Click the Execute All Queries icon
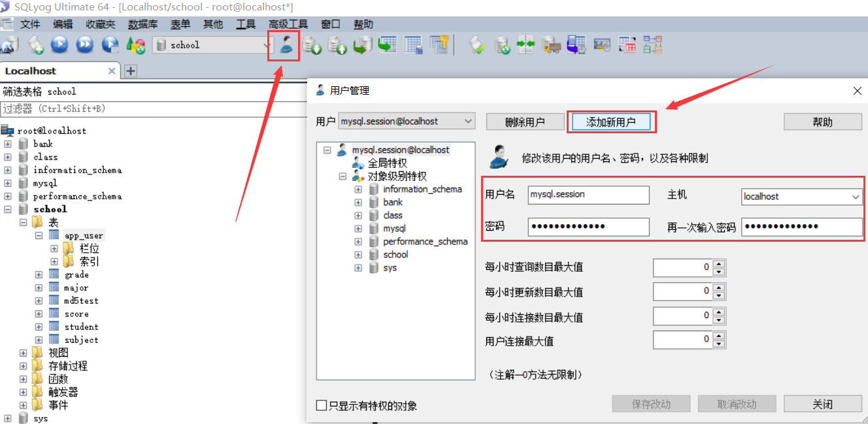The image size is (868, 424). coord(85,44)
